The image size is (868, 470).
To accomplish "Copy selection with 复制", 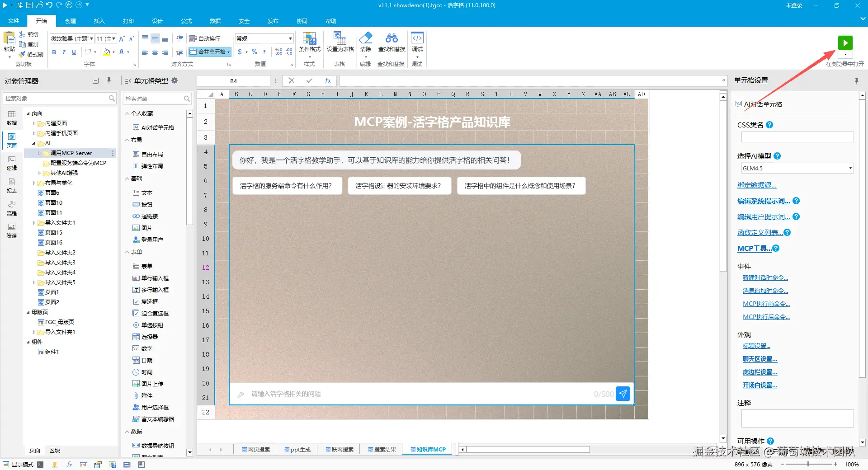I will click(29, 44).
